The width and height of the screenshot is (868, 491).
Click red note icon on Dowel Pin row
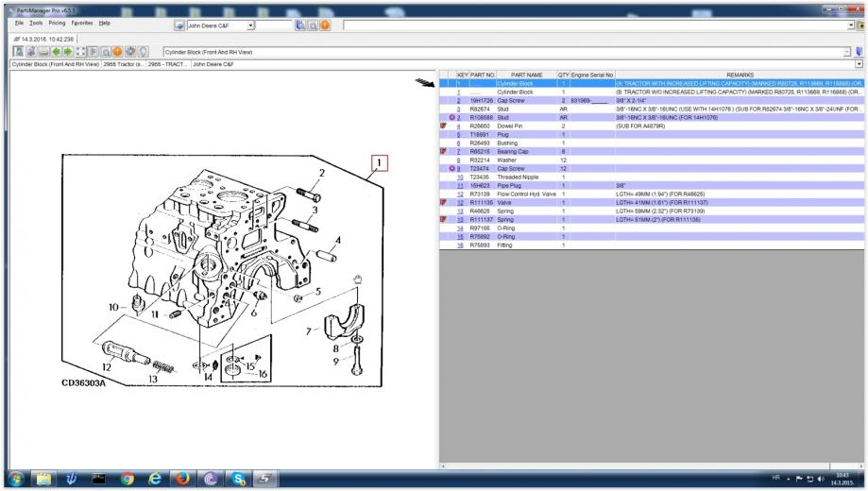(443, 127)
